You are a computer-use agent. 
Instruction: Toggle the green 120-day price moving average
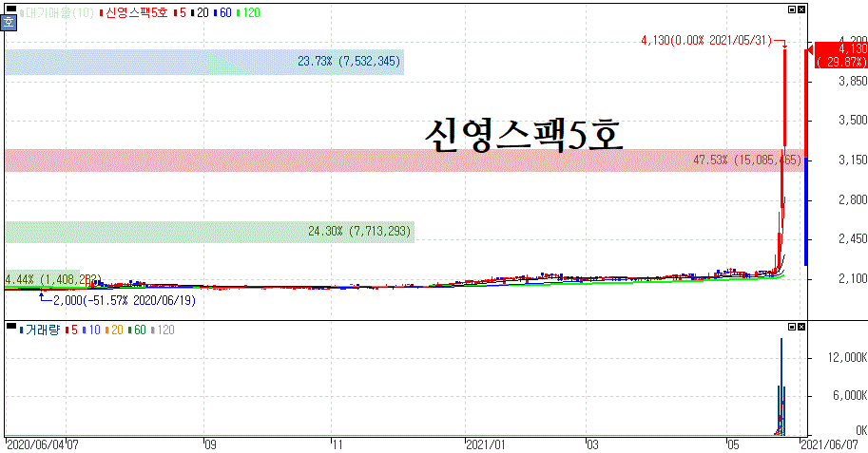[248, 12]
